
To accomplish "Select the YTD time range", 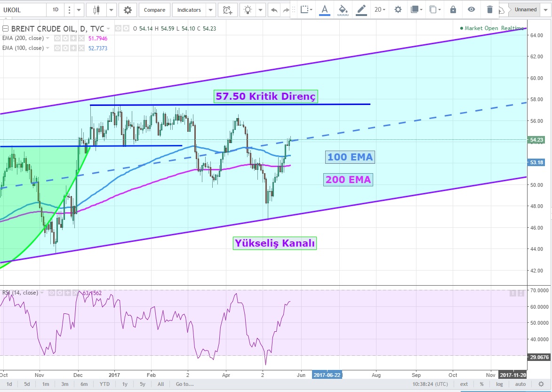I will [x=105, y=384].
